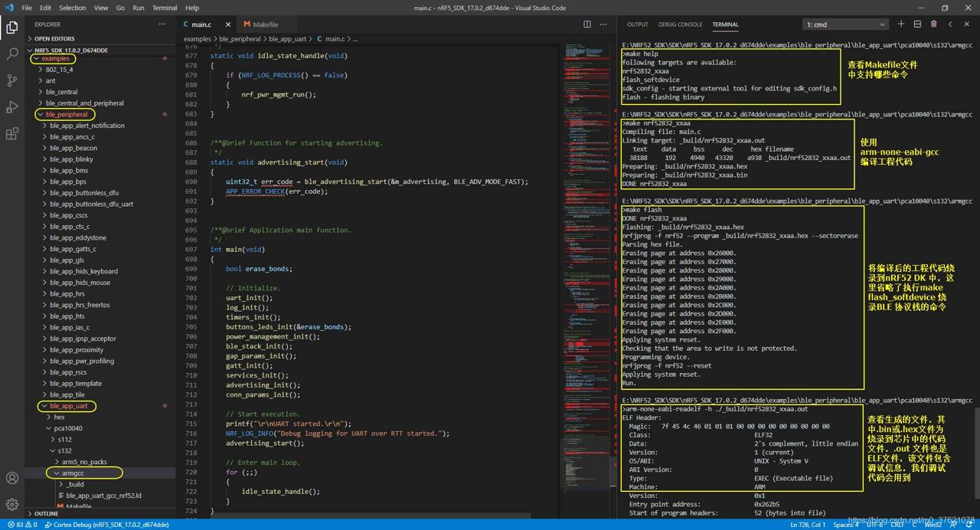
Task: Click Cortex Debug launch configuration in status bar
Action: coord(106,525)
